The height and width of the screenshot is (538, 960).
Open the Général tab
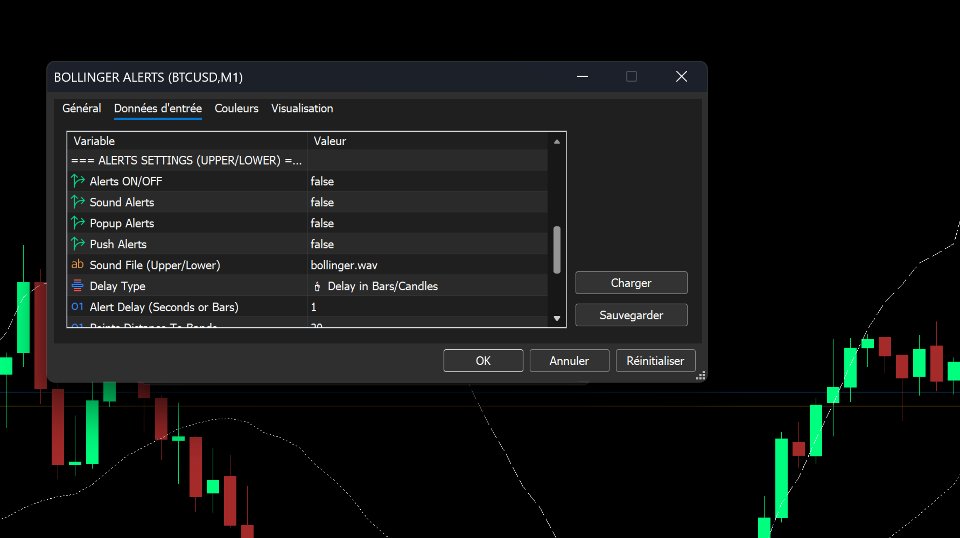pos(81,108)
